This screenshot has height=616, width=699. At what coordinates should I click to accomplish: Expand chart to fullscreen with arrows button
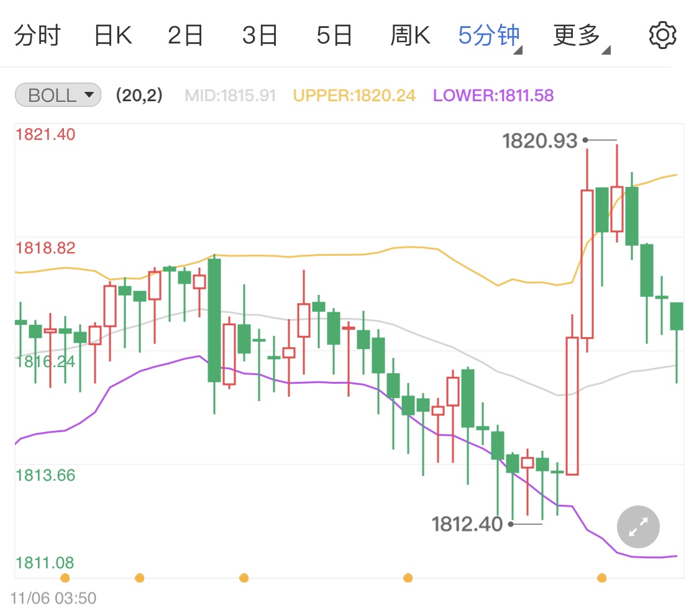pyautogui.click(x=638, y=527)
